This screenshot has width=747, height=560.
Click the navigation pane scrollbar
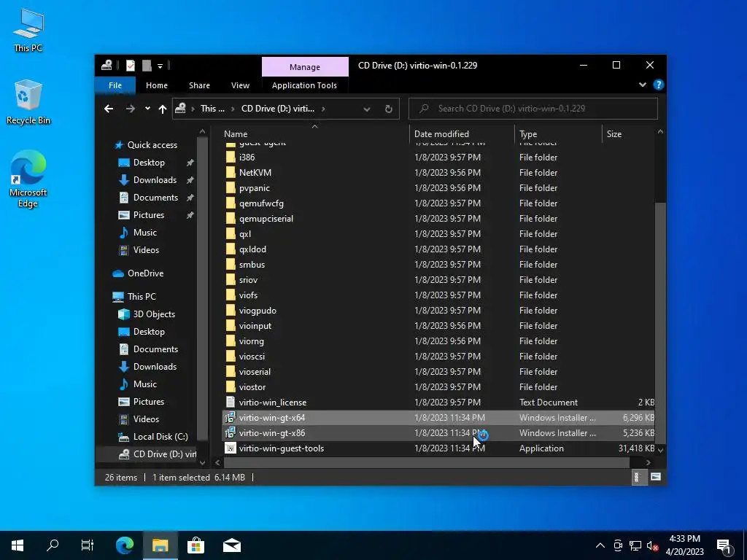coord(203,289)
